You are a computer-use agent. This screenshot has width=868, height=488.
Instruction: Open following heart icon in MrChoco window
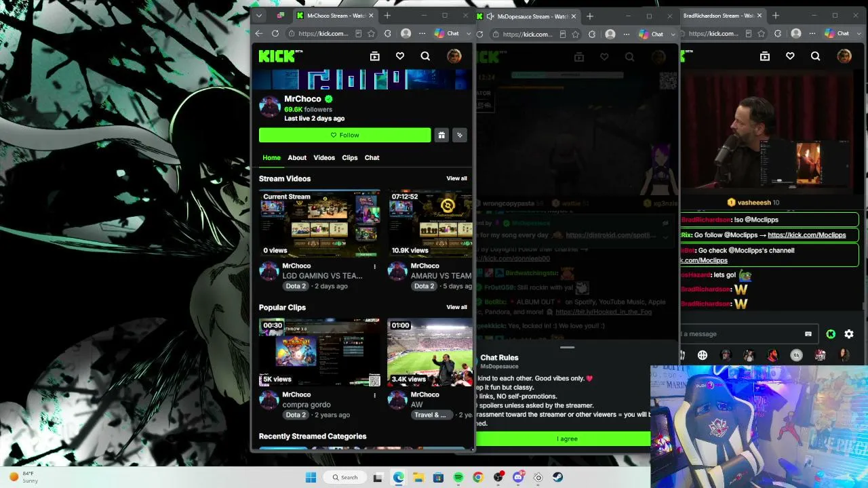click(400, 56)
